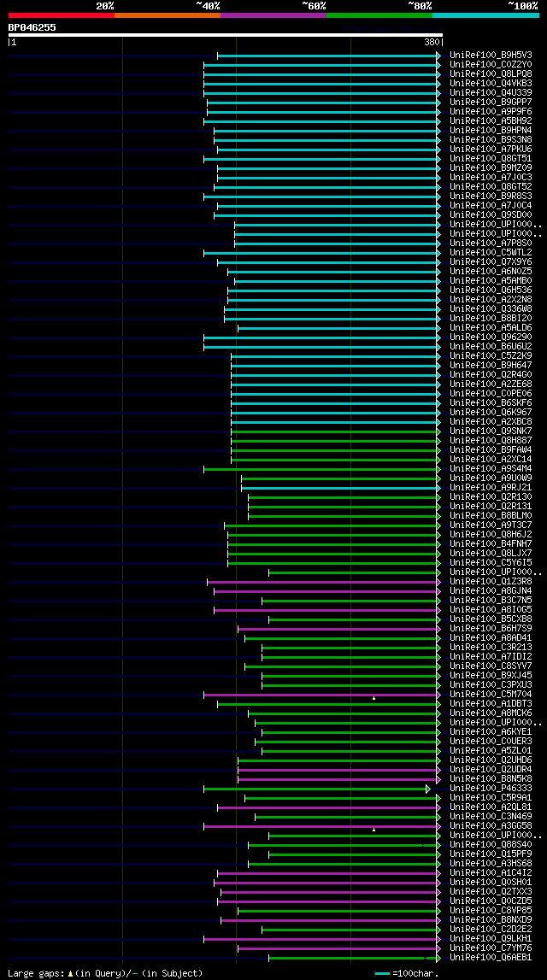Click the UniRef100_Q6H536 subject name

pos(491,290)
